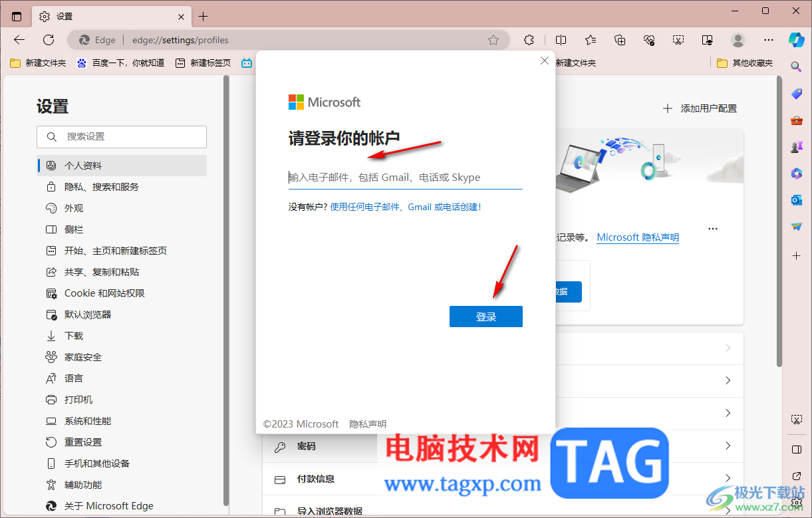Open the more options ellipsis near 隐私声明
This screenshot has width=812, height=518.
coord(713,228)
